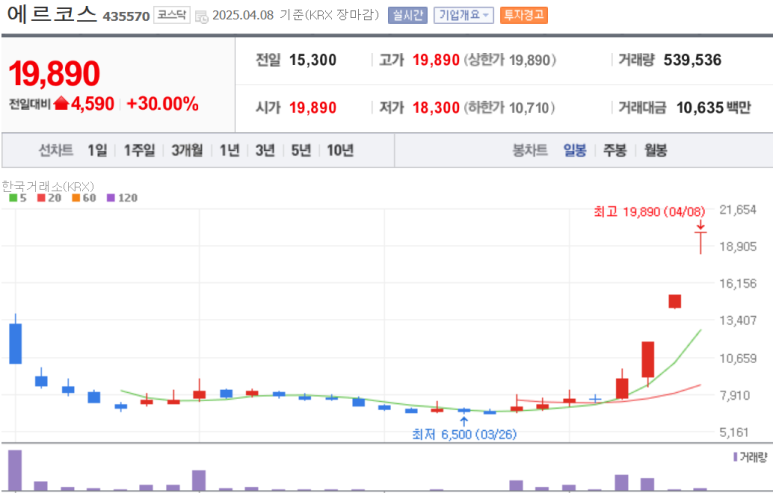Click the 거래대금 value 10,635 백만
The width and height of the screenshot is (773, 493).
coord(713,107)
